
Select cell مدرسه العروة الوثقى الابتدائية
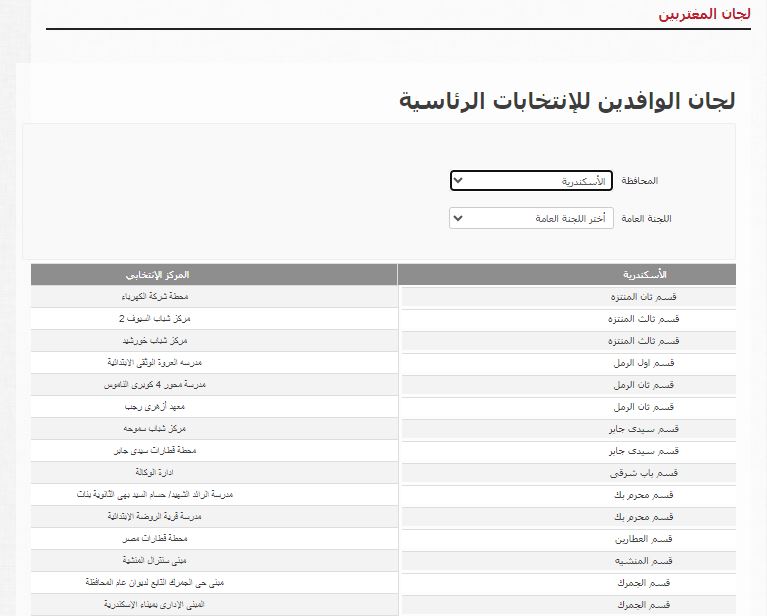tap(214, 363)
